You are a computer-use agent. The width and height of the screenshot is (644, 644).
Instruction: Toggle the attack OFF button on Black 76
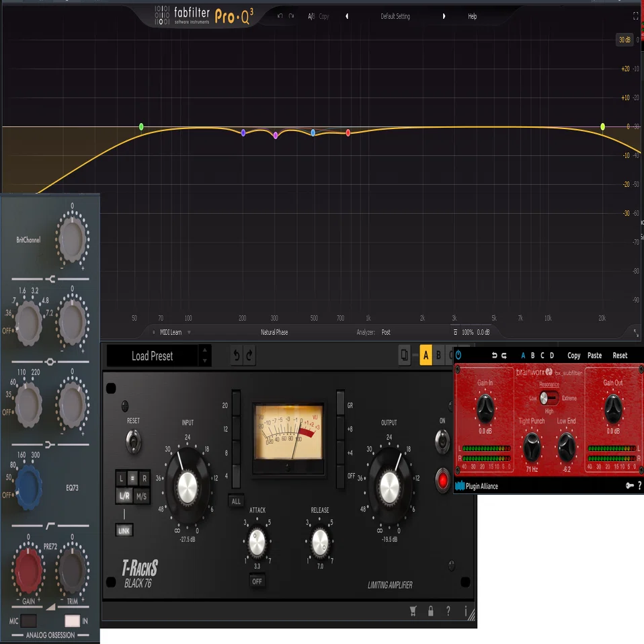[x=257, y=581]
